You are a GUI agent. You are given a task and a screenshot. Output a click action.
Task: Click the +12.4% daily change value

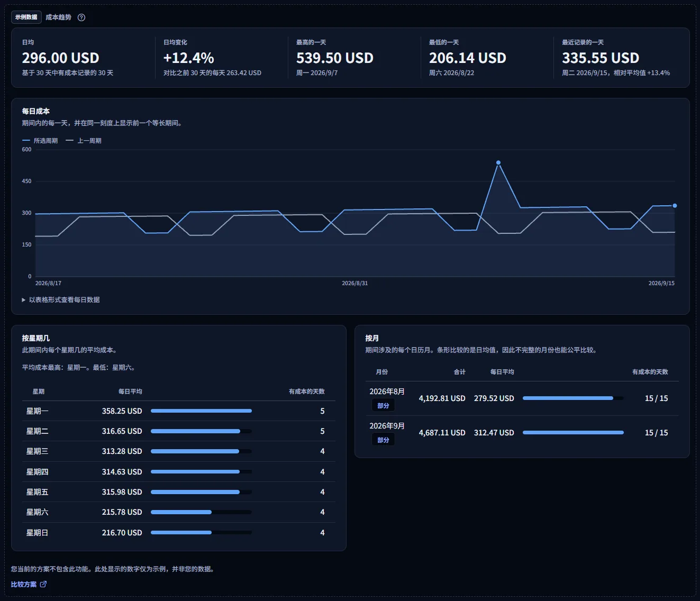tap(189, 58)
